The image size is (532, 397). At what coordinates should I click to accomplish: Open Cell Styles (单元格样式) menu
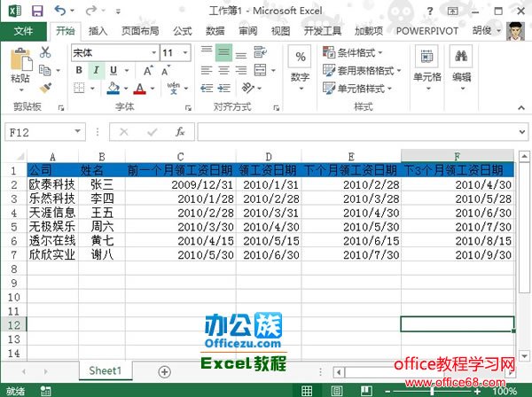click(357, 89)
